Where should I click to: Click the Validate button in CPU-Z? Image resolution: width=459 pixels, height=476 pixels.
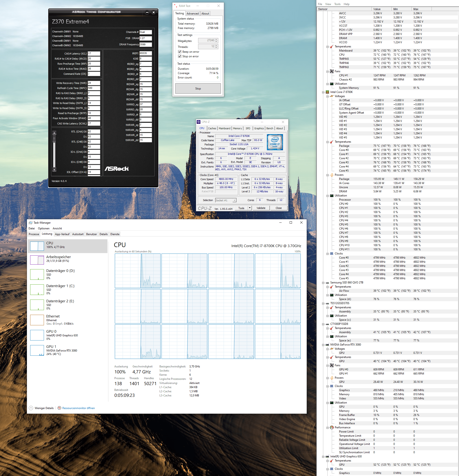coord(261,208)
